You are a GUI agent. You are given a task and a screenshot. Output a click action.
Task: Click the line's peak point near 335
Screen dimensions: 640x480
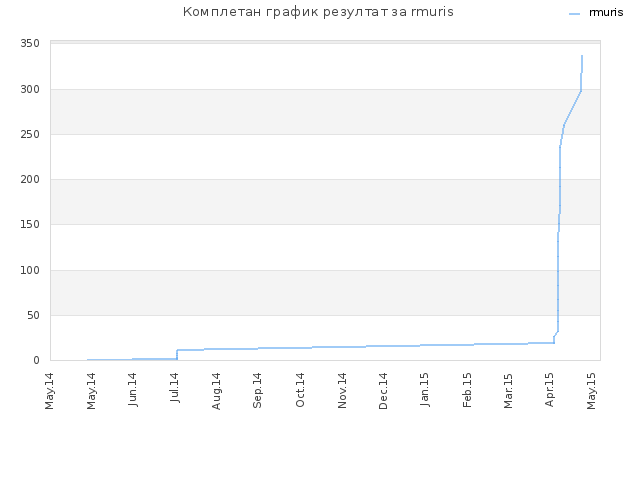tap(582, 56)
